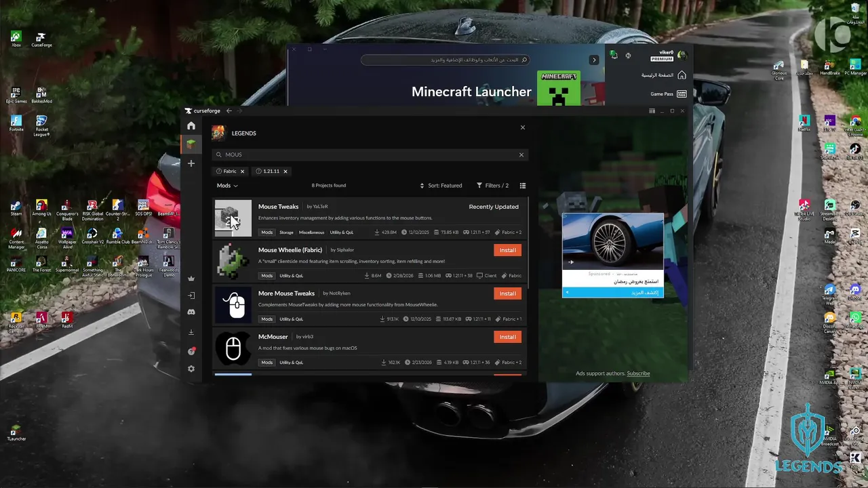The width and height of the screenshot is (868, 488).
Task: Click the chevron button beside the Xbox search
Action: (x=594, y=60)
